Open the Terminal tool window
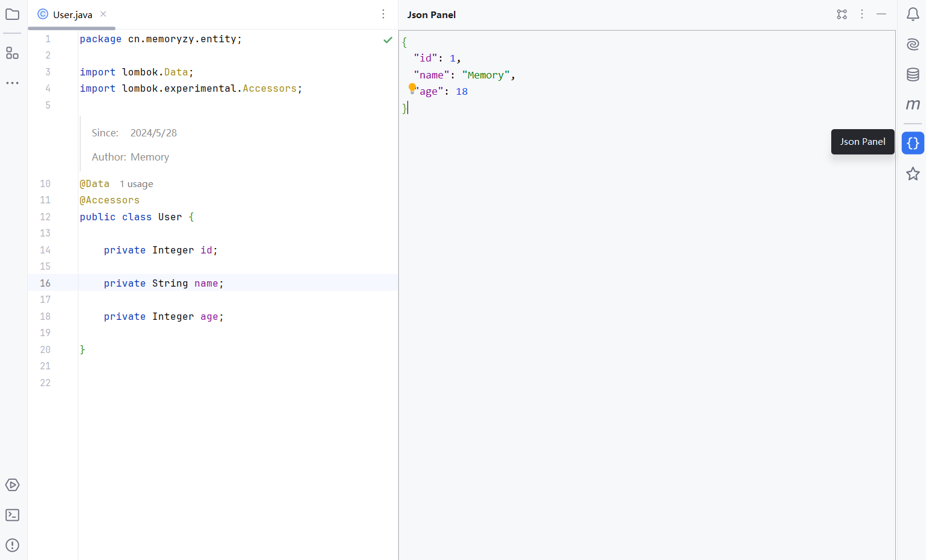Image resolution: width=926 pixels, height=560 pixels. click(x=12, y=515)
